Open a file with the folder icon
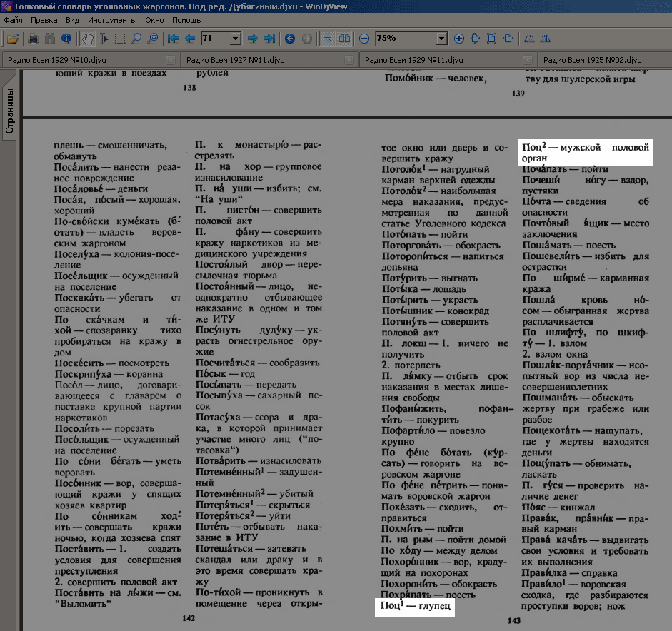Viewport: 672px width, 631px height. click(13, 39)
